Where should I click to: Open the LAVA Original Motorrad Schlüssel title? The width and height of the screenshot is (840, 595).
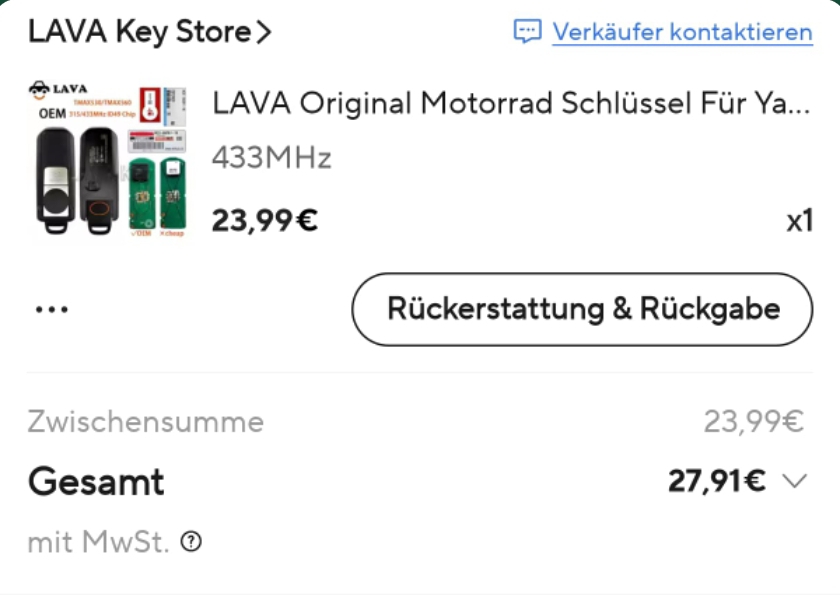click(x=510, y=102)
